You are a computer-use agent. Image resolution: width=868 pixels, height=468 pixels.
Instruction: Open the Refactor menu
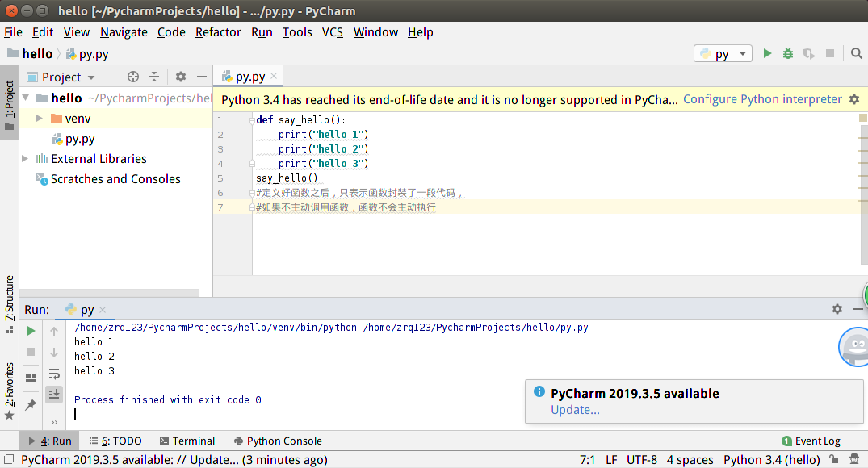click(218, 32)
